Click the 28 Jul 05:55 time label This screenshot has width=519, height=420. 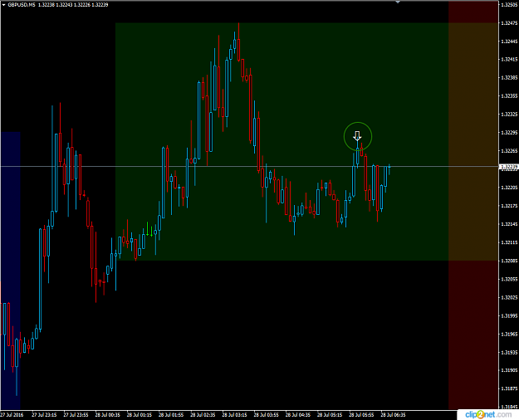click(x=361, y=415)
